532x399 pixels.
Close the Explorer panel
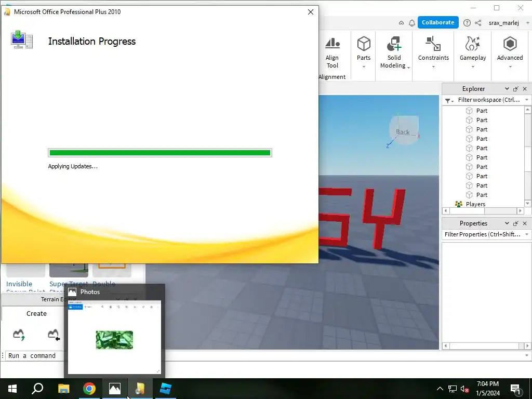point(525,89)
